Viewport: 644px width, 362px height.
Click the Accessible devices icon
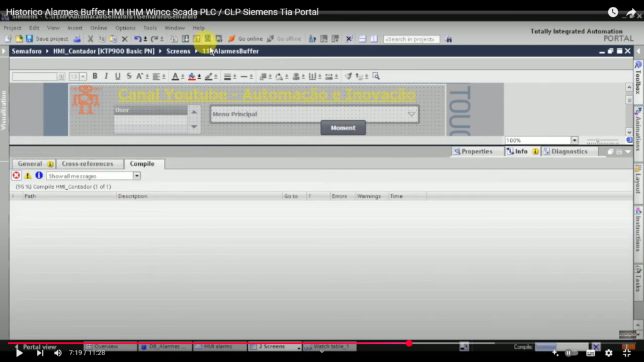pos(313,39)
